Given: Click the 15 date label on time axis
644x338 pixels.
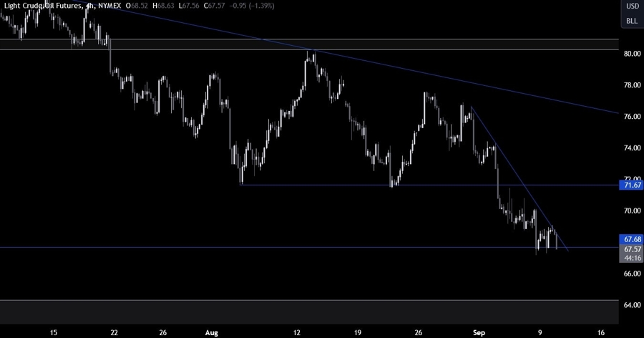Looking at the screenshot, I should [x=54, y=333].
